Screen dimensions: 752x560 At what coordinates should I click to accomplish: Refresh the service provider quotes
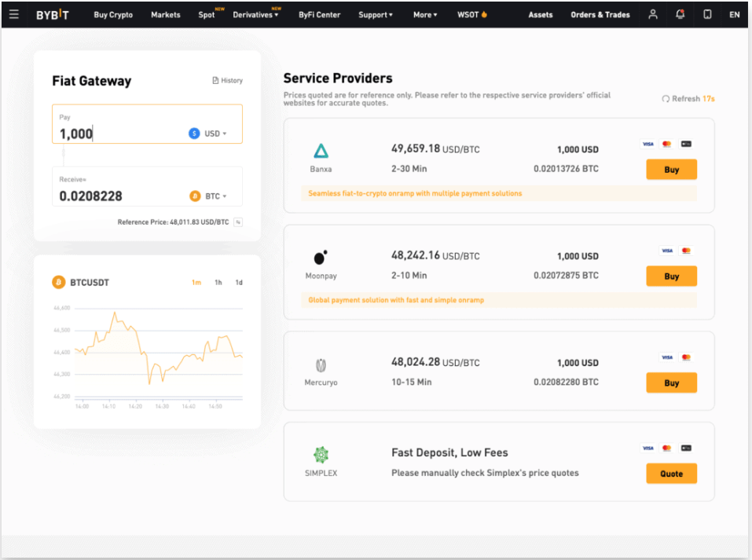click(x=688, y=99)
